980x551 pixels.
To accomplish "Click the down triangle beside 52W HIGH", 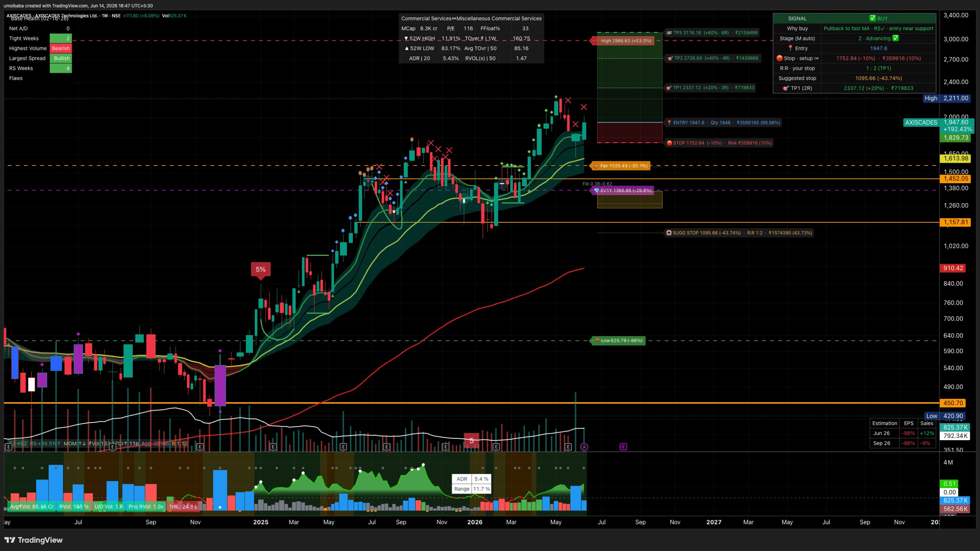I will [x=406, y=38].
